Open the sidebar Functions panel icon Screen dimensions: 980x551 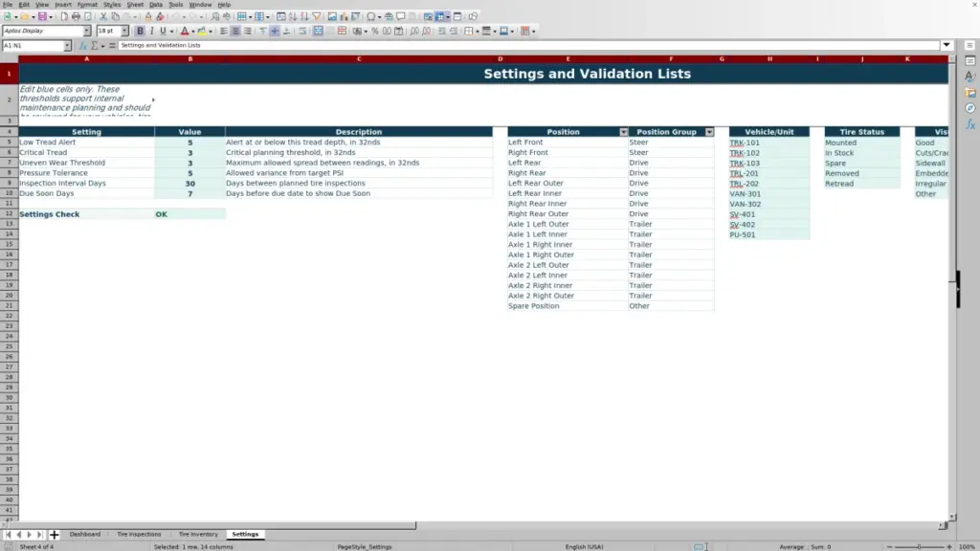(970, 124)
